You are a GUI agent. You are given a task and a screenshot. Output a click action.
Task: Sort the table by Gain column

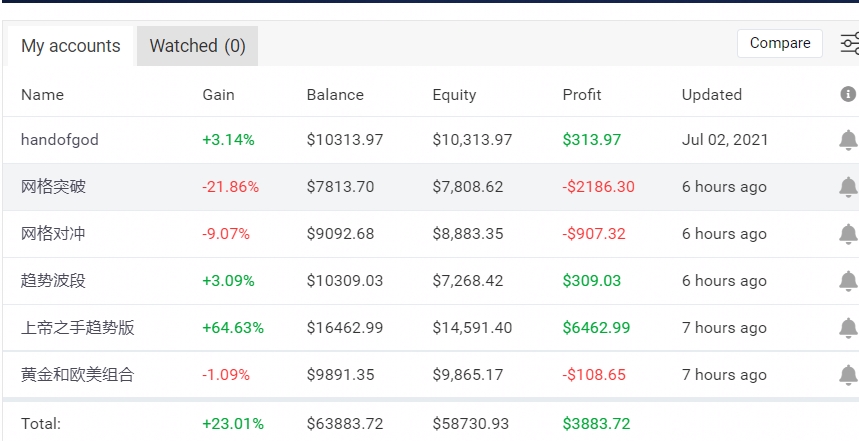click(218, 95)
